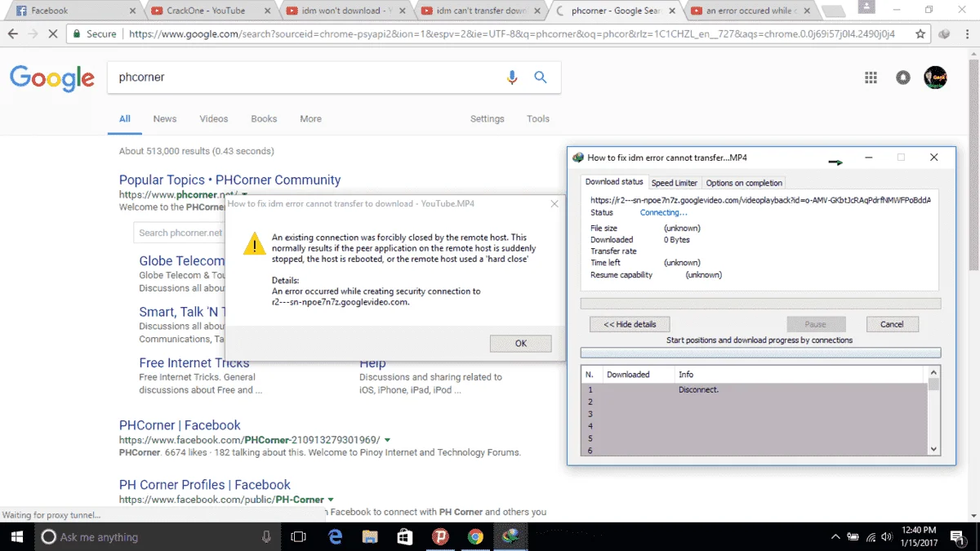Close the CrackOne - YouTube tab
This screenshot has width=980, height=551.
point(267,11)
